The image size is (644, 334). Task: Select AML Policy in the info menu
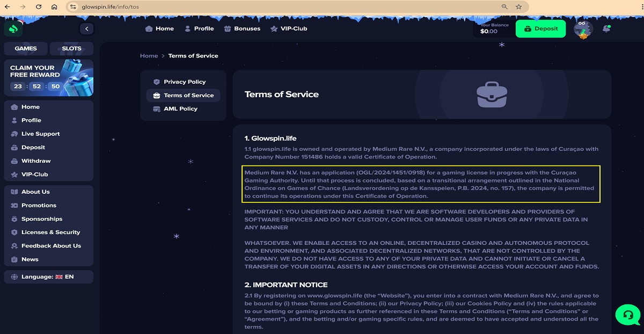coord(180,108)
